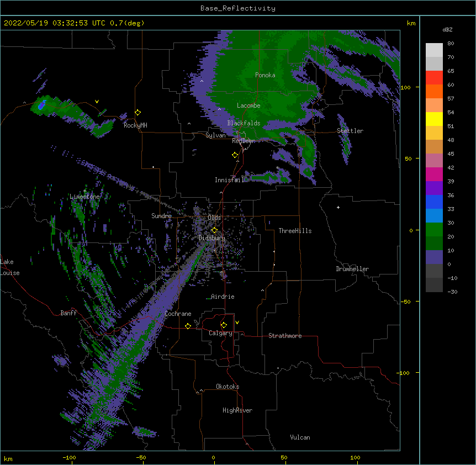Pick the bright green swatch between 30 and 20
The image size is (476, 465).
[x=434, y=230]
